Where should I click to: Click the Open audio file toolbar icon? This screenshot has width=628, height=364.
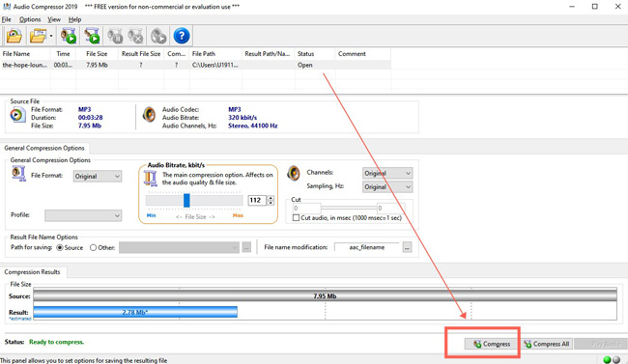(14, 36)
